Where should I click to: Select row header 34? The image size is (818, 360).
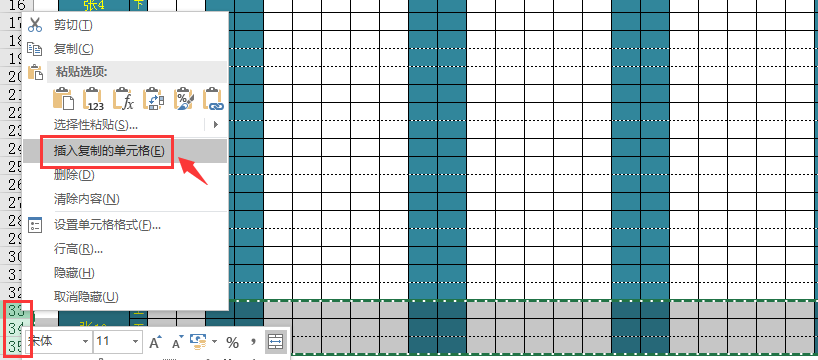point(12,328)
